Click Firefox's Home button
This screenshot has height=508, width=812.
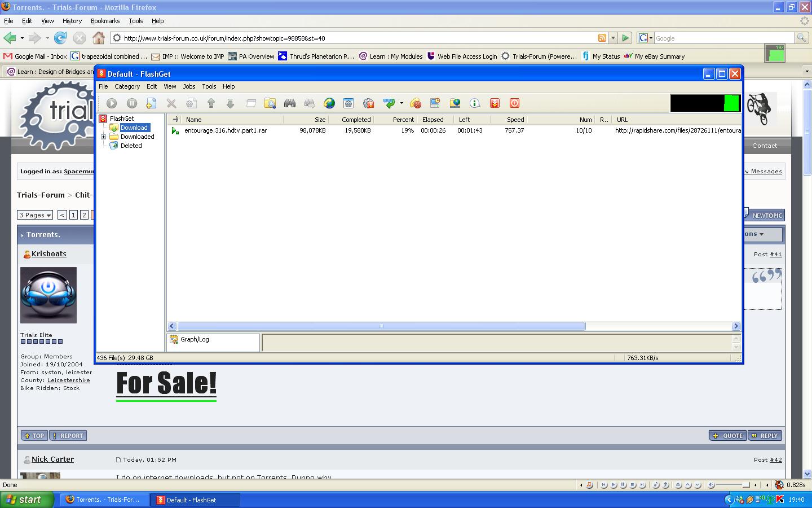(x=99, y=38)
